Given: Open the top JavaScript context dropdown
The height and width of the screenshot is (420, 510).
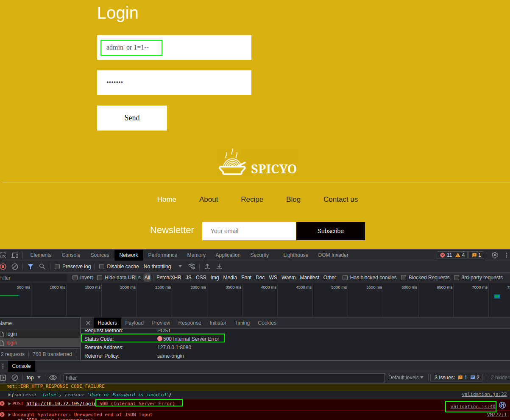Looking at the screenshot, I should click(33, 378).
